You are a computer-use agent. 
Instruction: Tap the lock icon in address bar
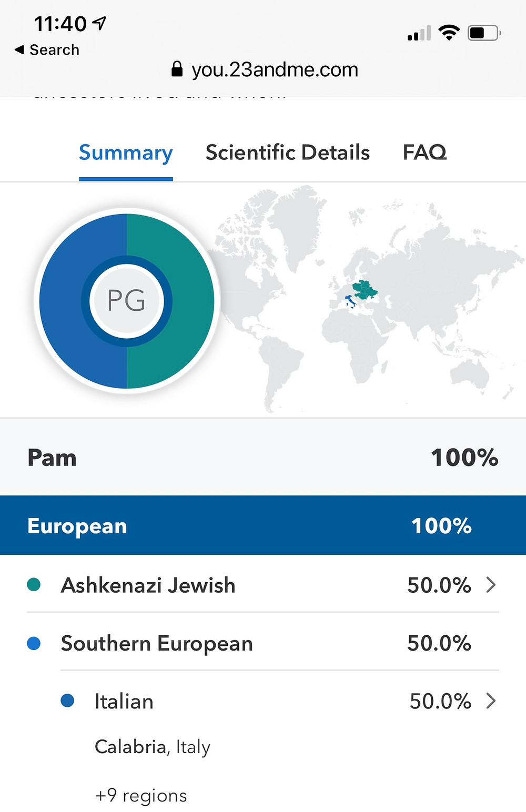point(177,69)
